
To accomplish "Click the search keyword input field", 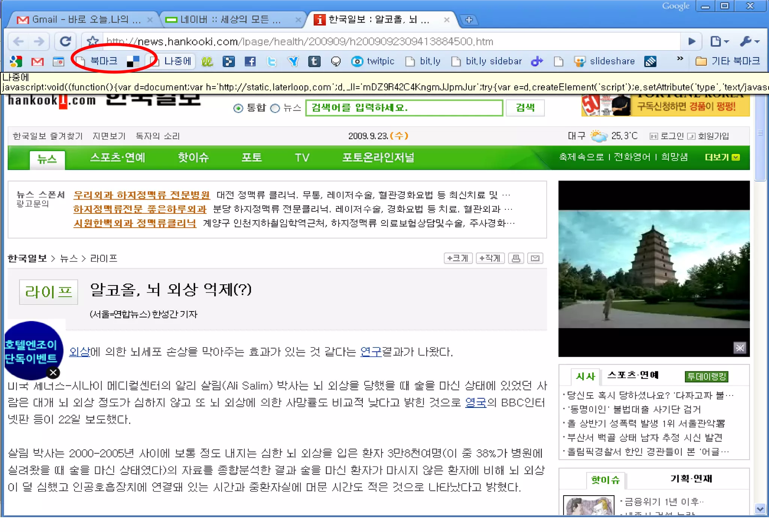I will click(404, 108).
